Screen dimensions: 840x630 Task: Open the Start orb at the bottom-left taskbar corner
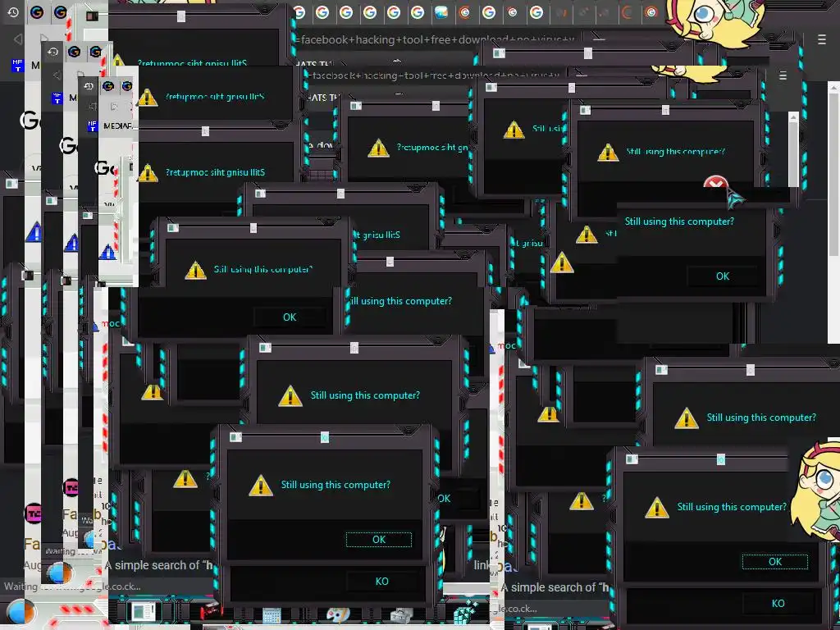point(22,612)
